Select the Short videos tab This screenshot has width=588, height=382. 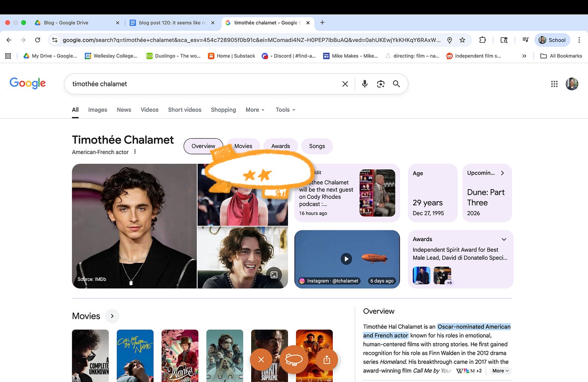(185, 110)
